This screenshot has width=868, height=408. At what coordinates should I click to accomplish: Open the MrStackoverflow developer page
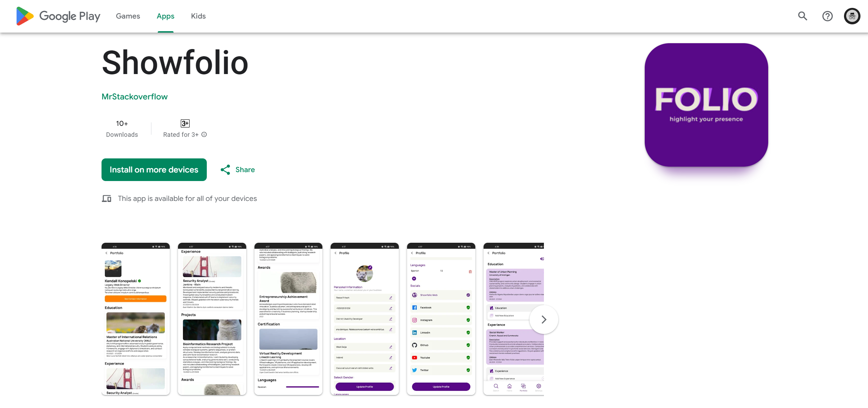(x=134, y=97)
